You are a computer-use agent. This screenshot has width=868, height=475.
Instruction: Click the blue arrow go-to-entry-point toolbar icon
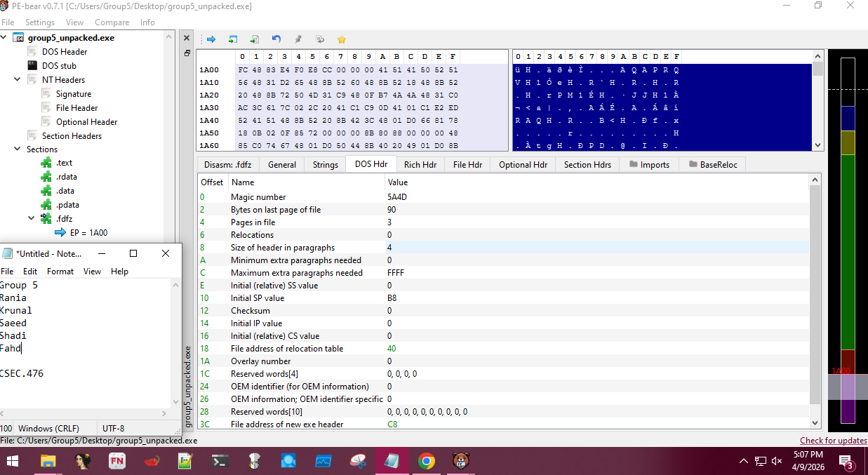pos(211,39)
